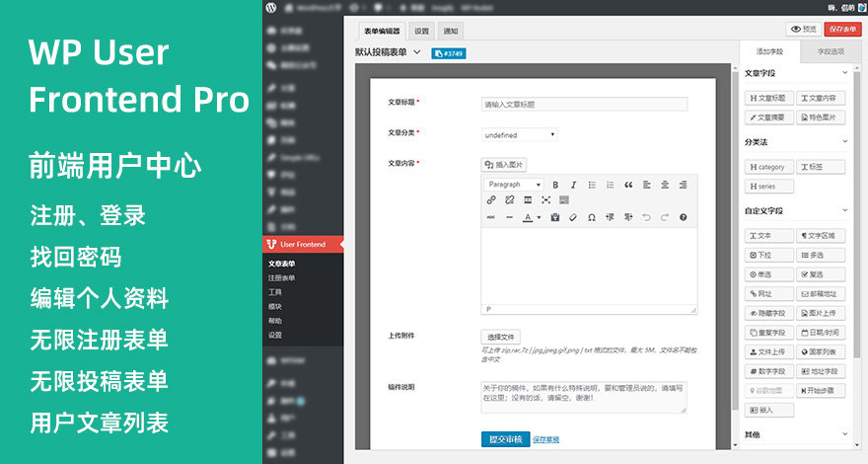
Task: Click the red 保存表单 button
Action: click(842, 29)
